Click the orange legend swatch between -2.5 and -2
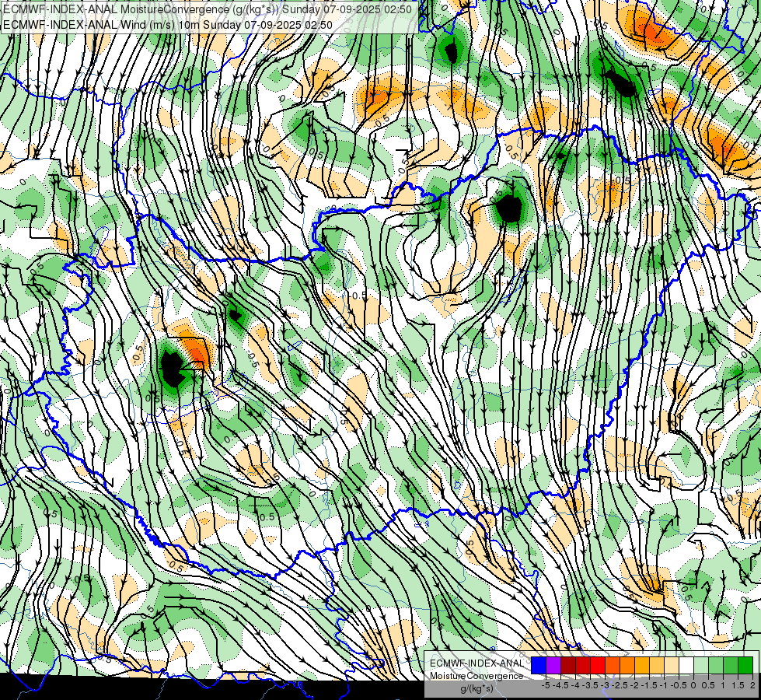Viewport: 761px width, 700px height. pos(627,666)
